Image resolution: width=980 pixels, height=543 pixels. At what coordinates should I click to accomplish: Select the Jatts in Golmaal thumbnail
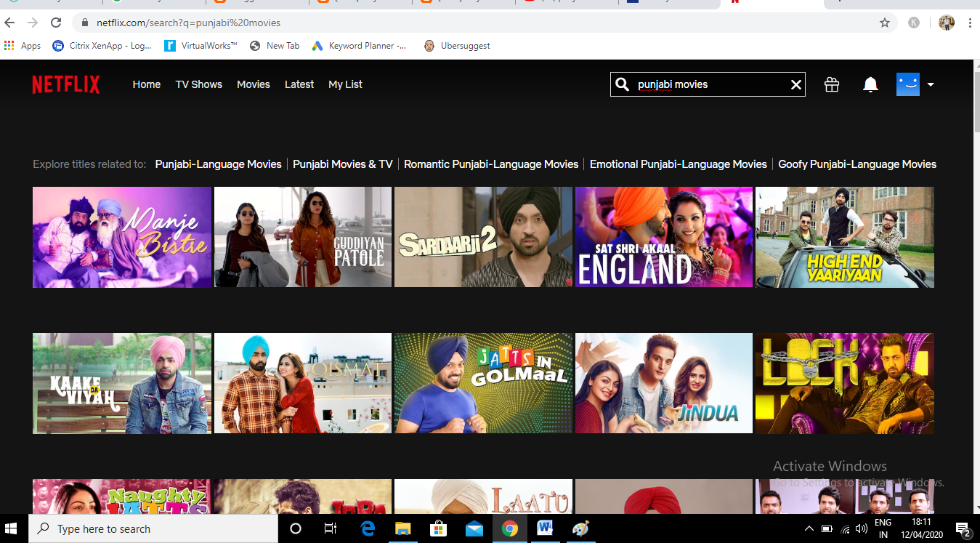coord(483,383)
